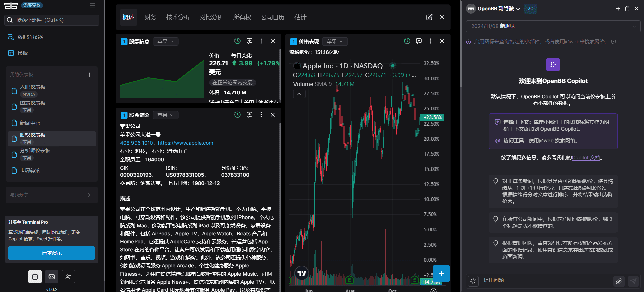Open the 苹果 ticker dropdown in 股票信息
This screenshot has width=644, height=292.
click(x=166, y=41)
